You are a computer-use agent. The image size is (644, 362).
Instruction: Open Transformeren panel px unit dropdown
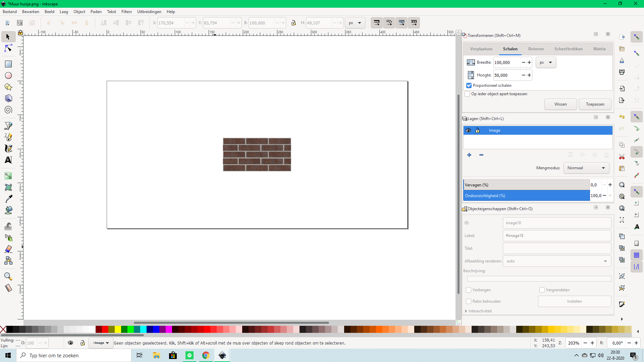point(546,62)
